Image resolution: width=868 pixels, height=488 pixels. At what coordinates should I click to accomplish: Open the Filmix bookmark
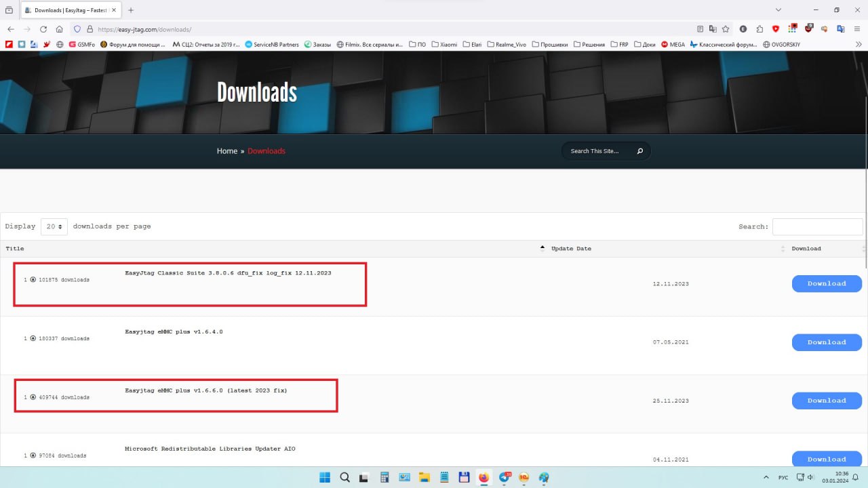tap(370, 44)
